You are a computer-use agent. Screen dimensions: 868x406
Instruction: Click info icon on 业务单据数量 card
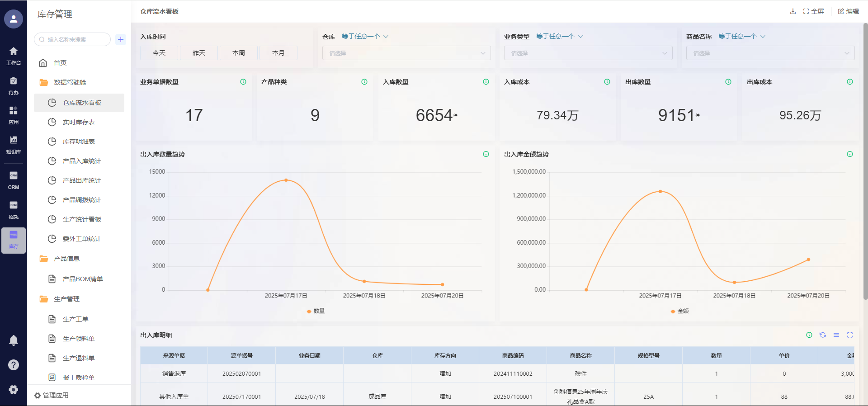(x=243, y=82)
